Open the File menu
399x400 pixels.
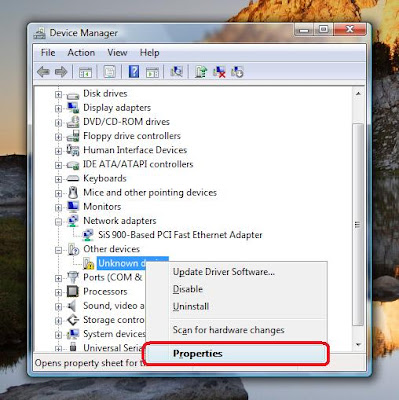[48, 53]
